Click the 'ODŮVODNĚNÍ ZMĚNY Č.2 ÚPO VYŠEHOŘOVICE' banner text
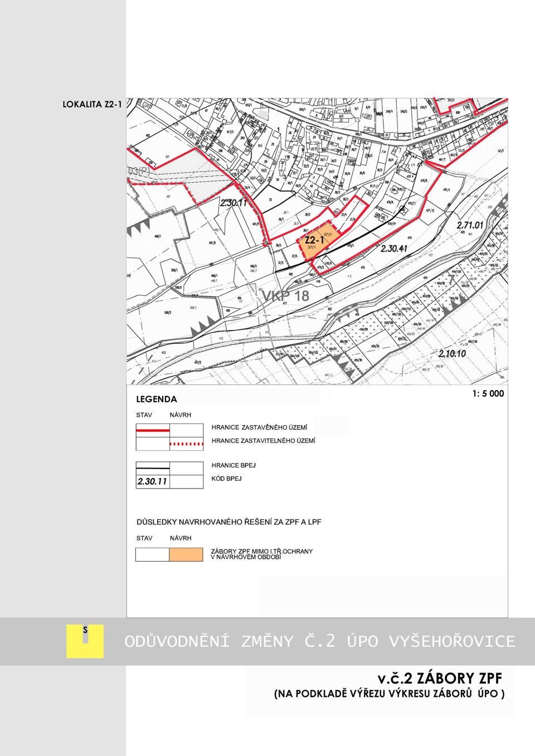This screenshot has width=535, height=756. (x=320, y=641)
